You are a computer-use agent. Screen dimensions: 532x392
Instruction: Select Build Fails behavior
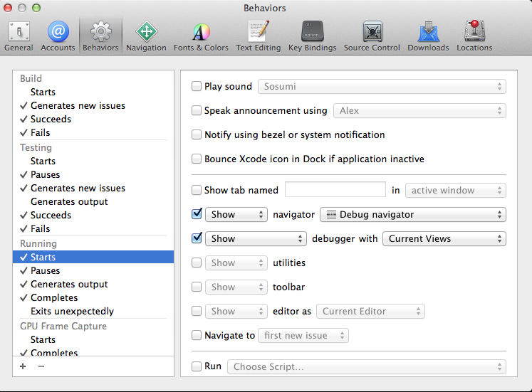[x=93, y=132]
